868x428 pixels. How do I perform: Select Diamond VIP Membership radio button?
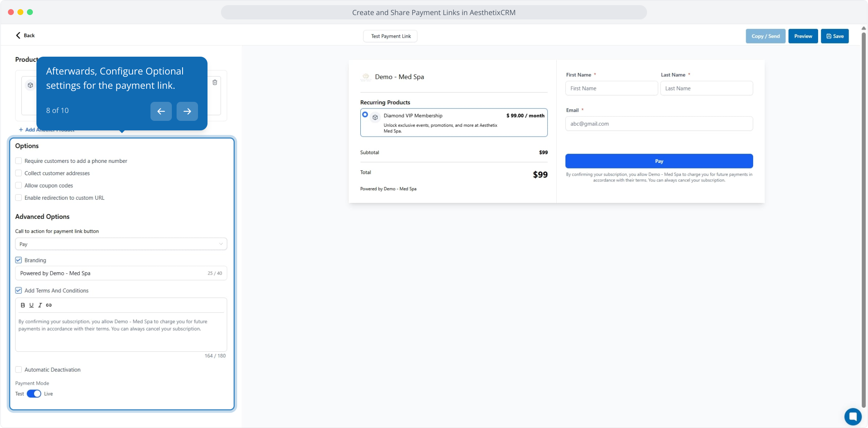pyautogui.click(x=365, y=115)
